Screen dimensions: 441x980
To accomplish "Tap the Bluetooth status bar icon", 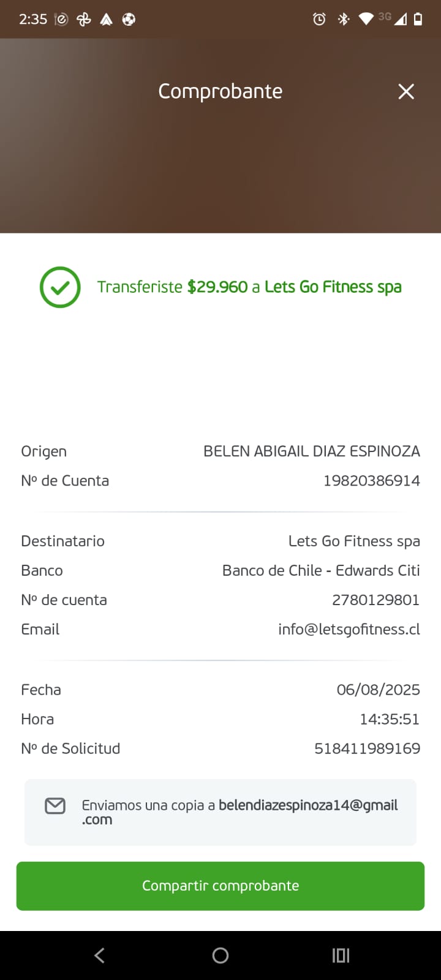I will click(344, 19).
